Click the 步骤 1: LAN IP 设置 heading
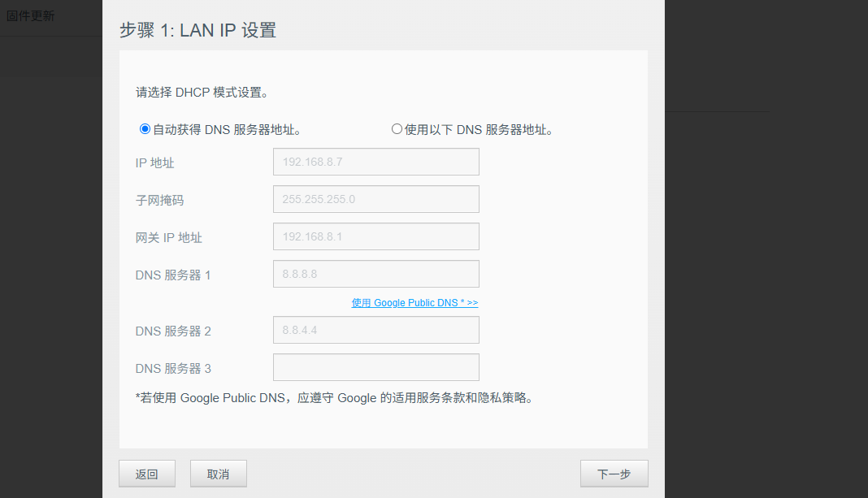This screenshot has height=498, width=868. 197,30
